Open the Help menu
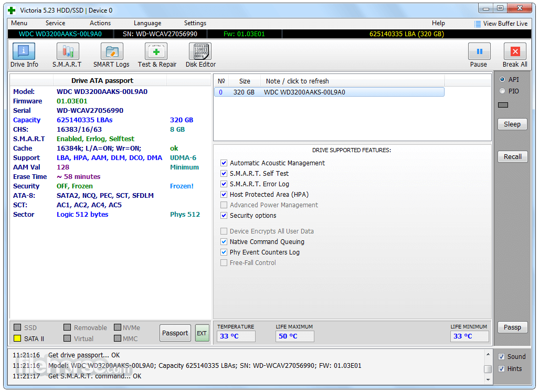Screen dimensions: 539x392 (438, 23)
